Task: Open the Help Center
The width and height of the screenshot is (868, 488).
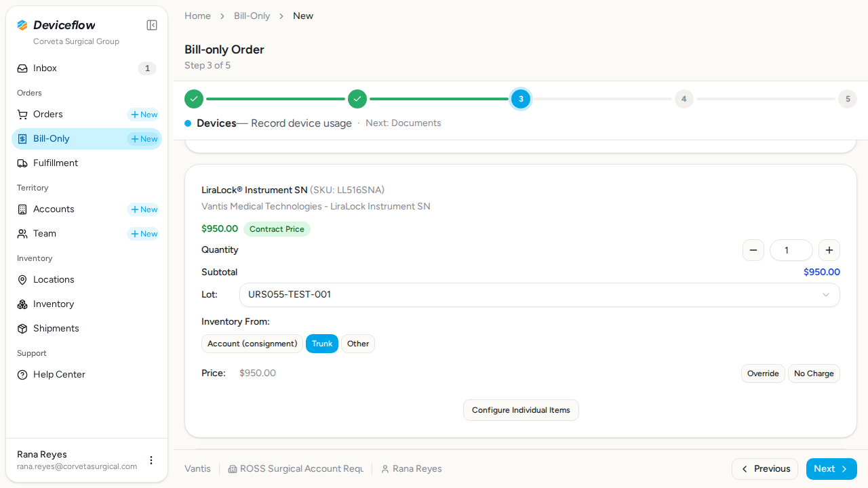Action: (87, 375)
